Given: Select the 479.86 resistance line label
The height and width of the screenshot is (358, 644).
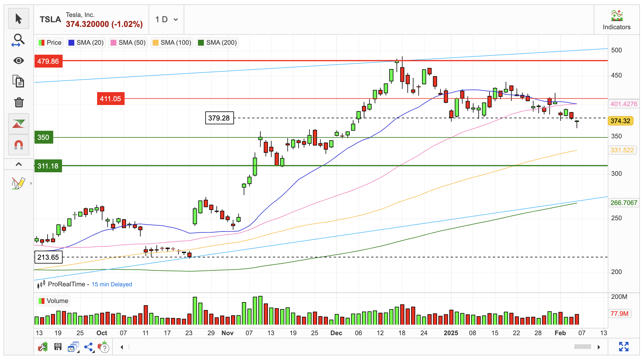Looking at the screenshot, I should 49,61.
